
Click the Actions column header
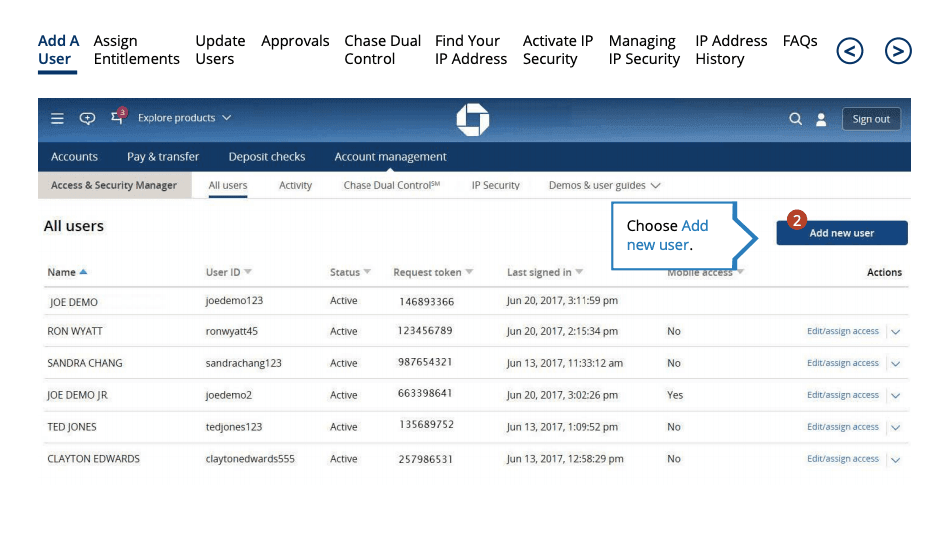884,272
